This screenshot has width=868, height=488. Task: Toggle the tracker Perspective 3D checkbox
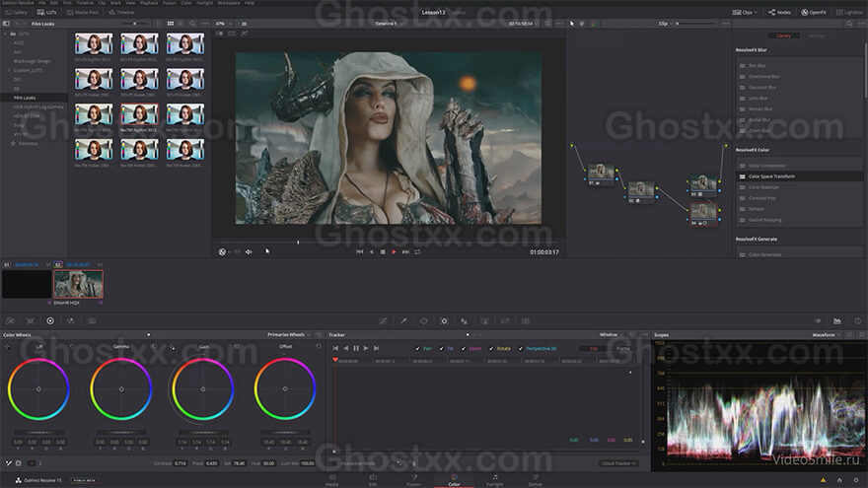coord(521,349)
